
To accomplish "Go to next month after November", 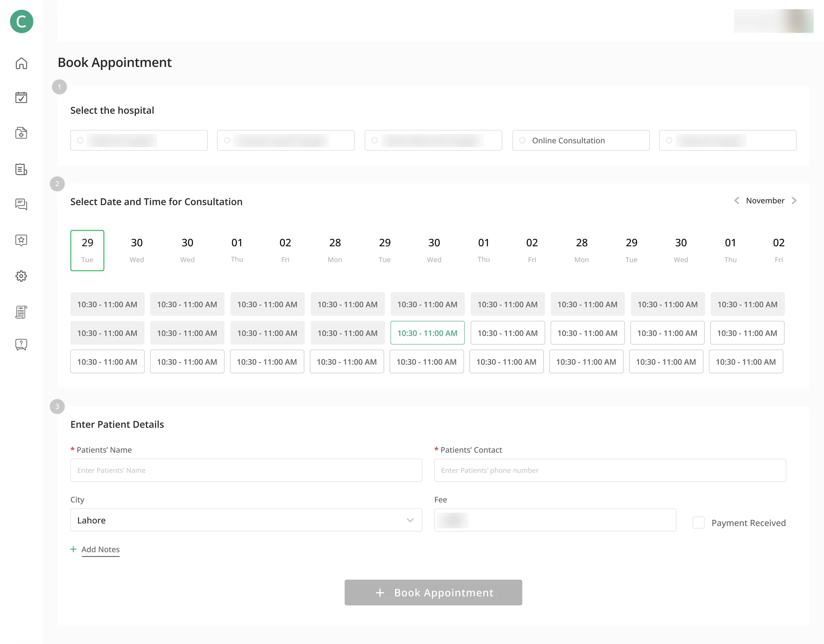I will pos(794,201).
